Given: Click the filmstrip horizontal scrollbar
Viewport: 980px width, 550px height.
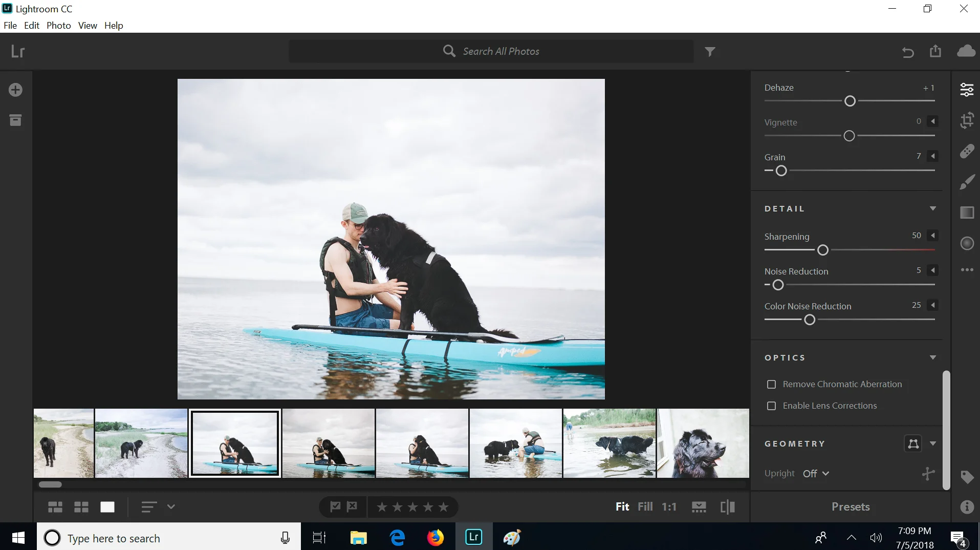Looking at the screenshot, I should (50, 484).
